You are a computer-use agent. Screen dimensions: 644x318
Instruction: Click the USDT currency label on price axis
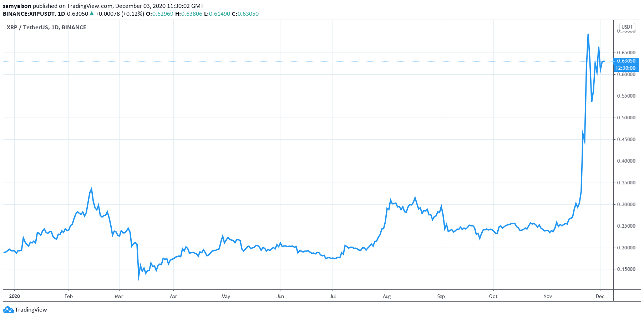(627, 27)
